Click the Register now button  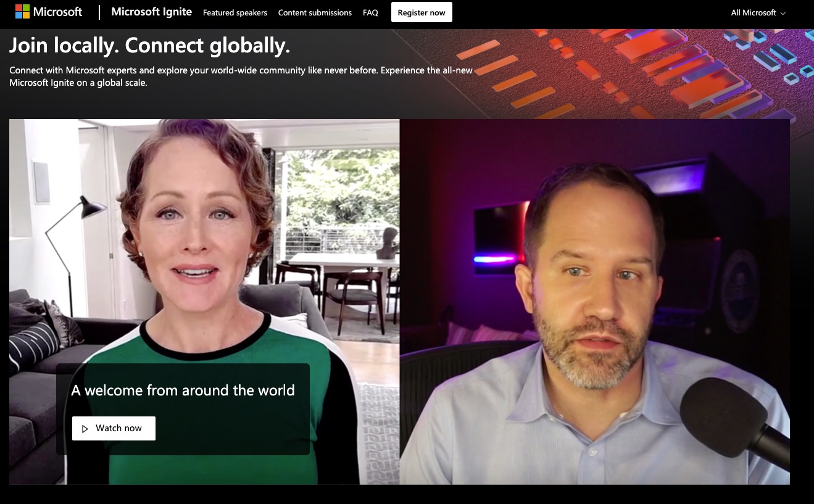tap(422, 12)
